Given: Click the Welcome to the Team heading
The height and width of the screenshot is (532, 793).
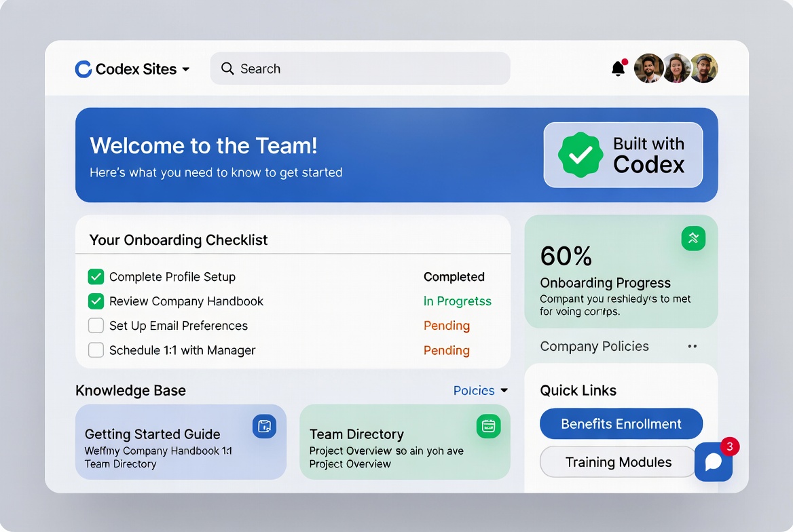Looking at the screenshot, I should pyautogui.click(x=204, y=146).
